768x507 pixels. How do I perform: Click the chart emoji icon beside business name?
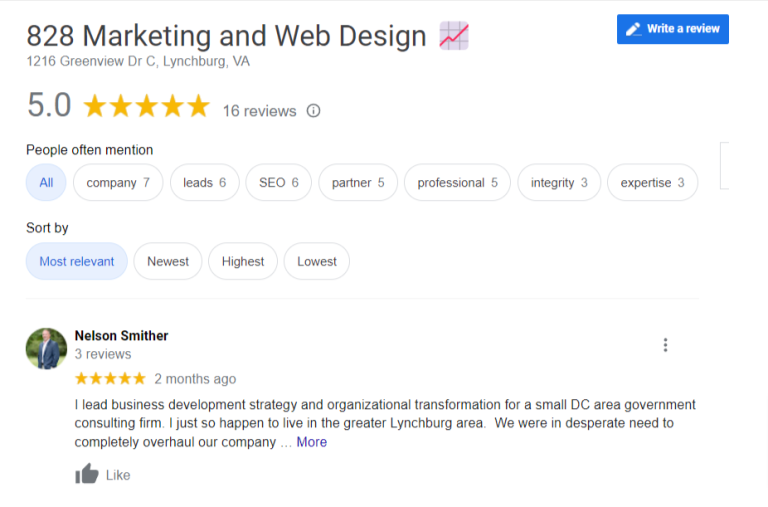pyautogui.click(x=454, y=36)
